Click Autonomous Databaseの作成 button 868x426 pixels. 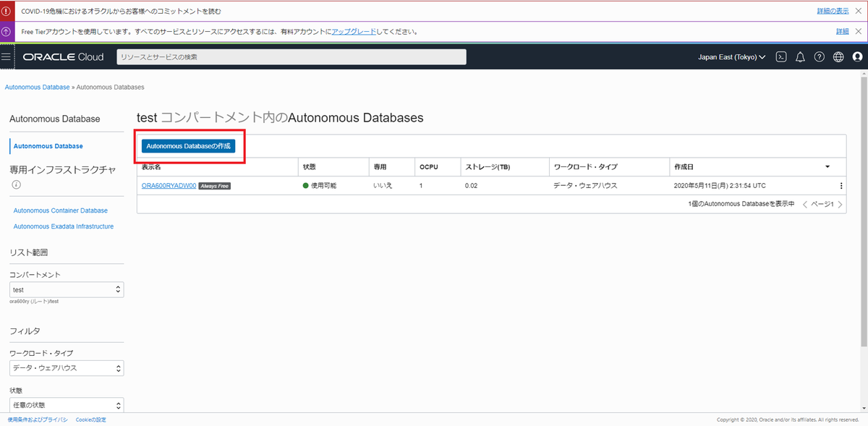pos(188,146)
